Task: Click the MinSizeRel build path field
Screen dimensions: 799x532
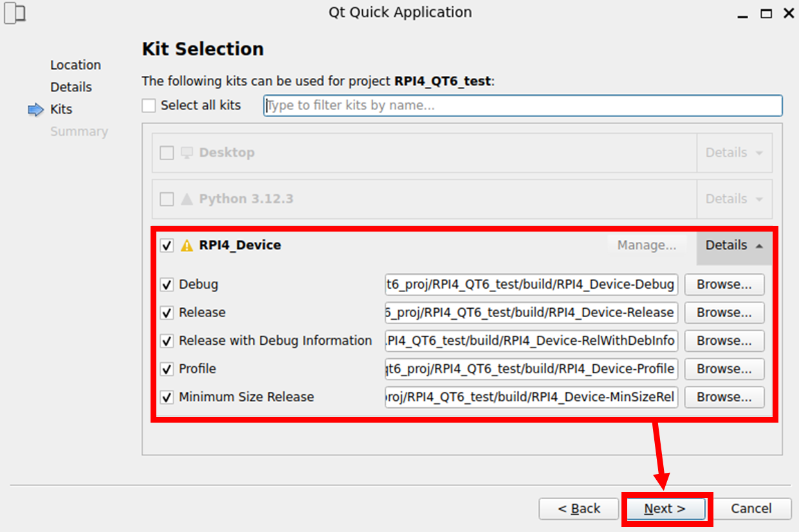Action: (x=531, y=398)
